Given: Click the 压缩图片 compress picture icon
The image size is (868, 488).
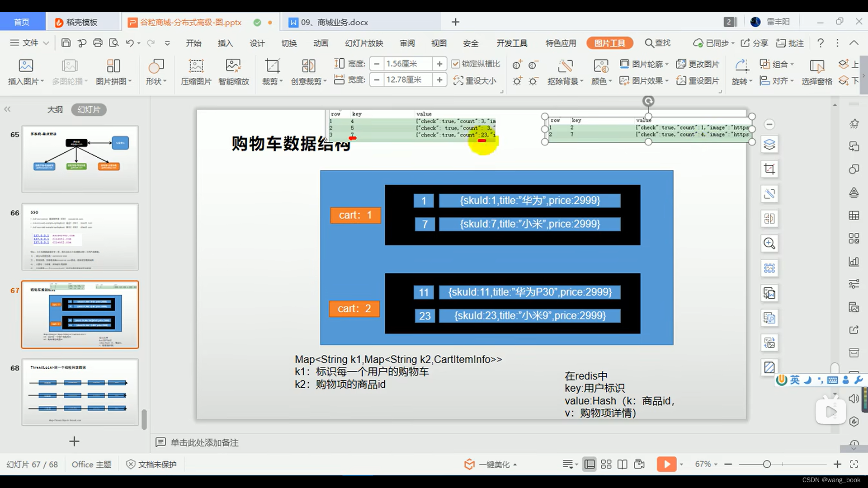Looking at the screenshot, I should (196, 72).
